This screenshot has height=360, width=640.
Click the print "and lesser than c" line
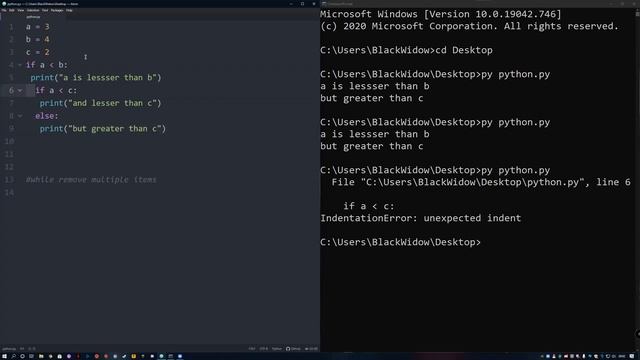tap(100, 103)
